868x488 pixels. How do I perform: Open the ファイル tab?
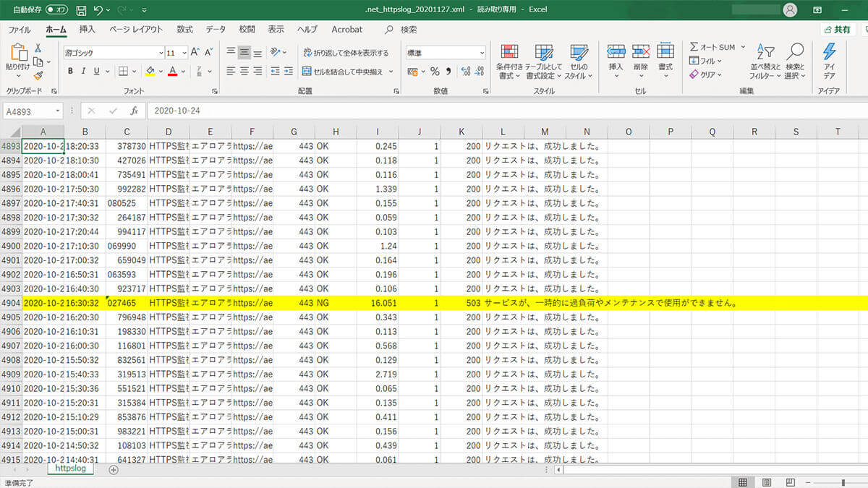(20, 30)
